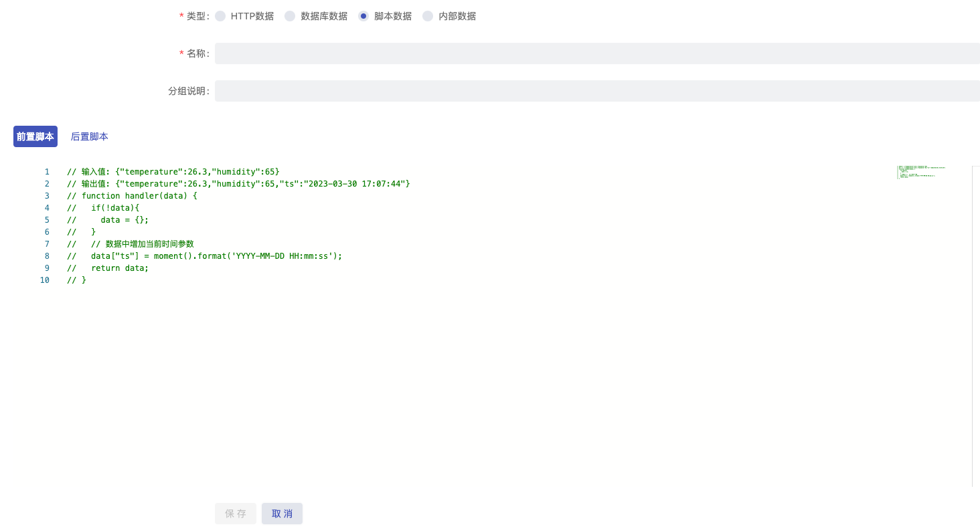Open the 后置脚本 tab
Image resolution: width=980 pixels, height=529 pixels.
[x=90, y=136]
